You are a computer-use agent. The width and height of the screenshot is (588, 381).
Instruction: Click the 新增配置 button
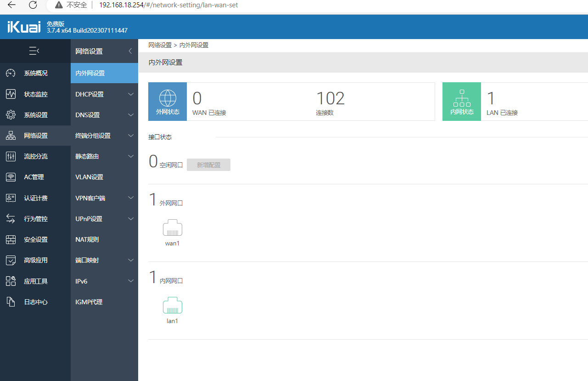click(x=208, y=165)
